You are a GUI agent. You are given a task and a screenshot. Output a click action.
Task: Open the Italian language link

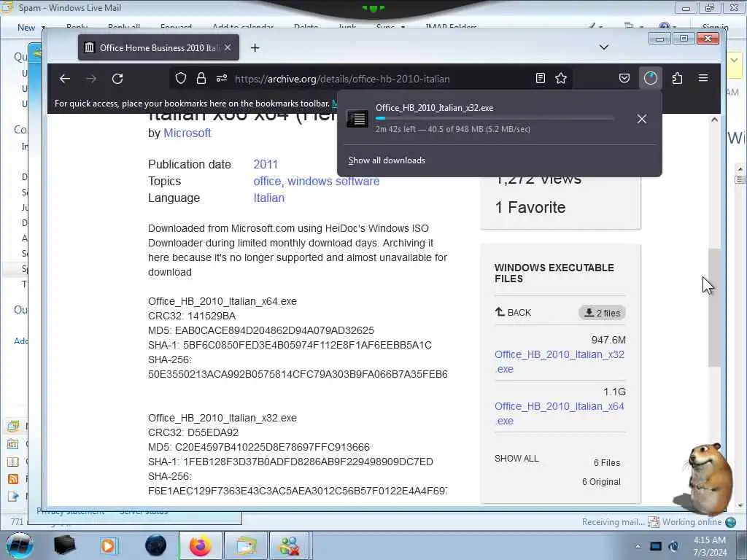point(268,198)
